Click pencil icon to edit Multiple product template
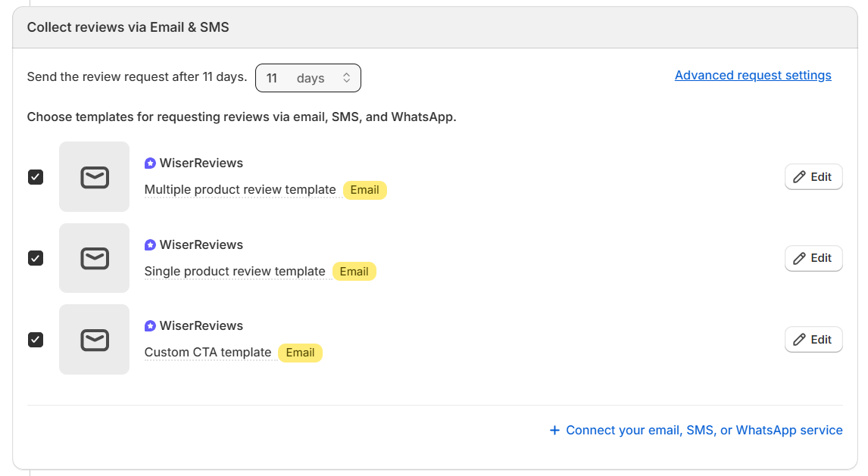 (x=799, y=177)
